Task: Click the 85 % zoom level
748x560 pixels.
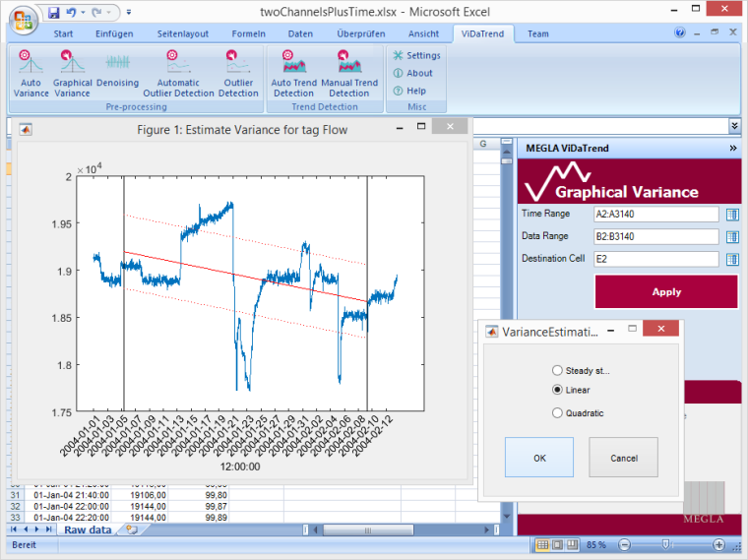Action: coord(596,544)
